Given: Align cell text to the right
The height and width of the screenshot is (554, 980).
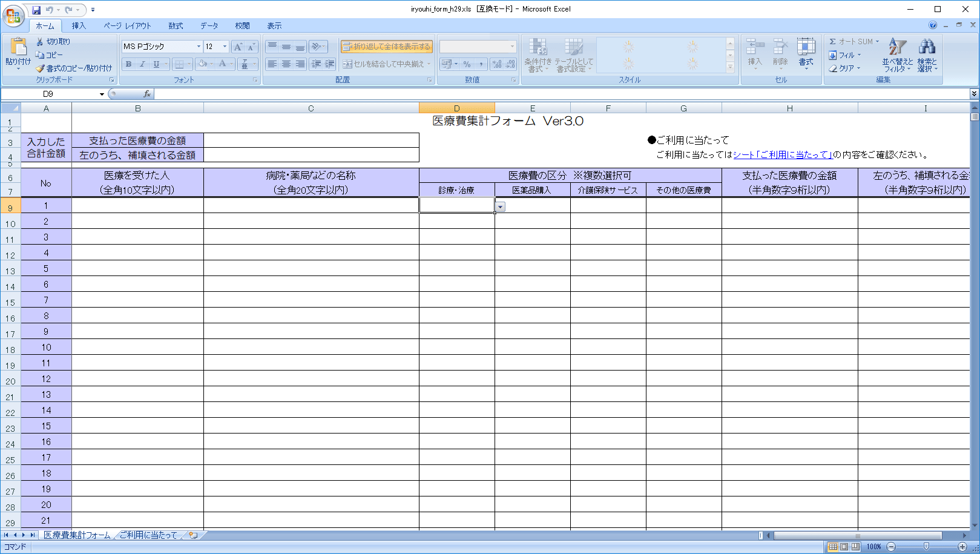Looking at the screenshot, I should click(300, 64).
